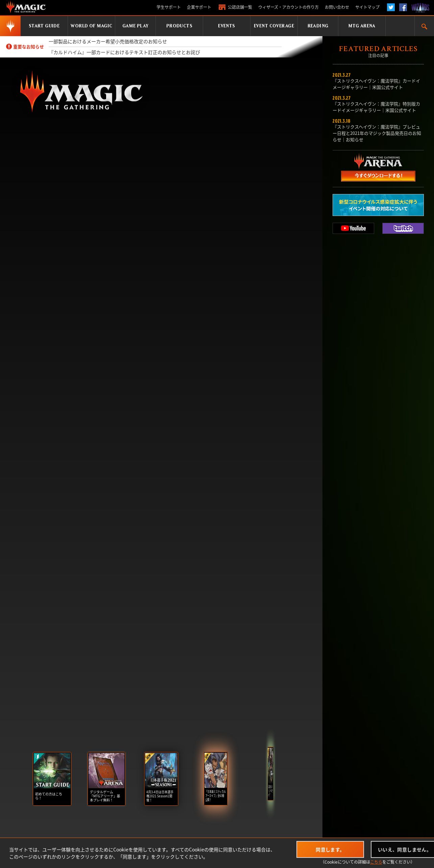Open the GAME PLAY menu
The image size is (434, 868).
135,26
